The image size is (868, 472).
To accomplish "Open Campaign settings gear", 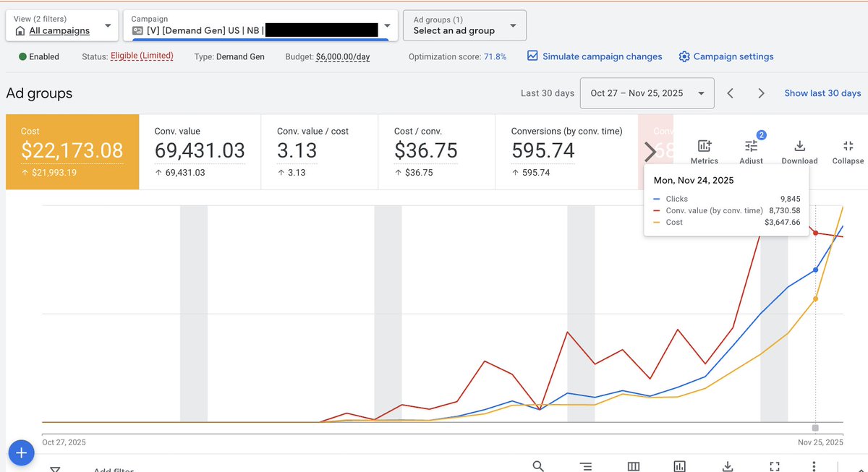I will click(x=684, y=56).
